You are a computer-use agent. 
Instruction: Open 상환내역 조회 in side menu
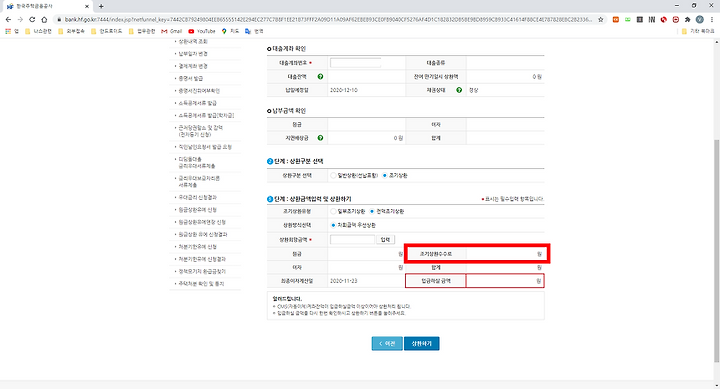click(193, 41)
